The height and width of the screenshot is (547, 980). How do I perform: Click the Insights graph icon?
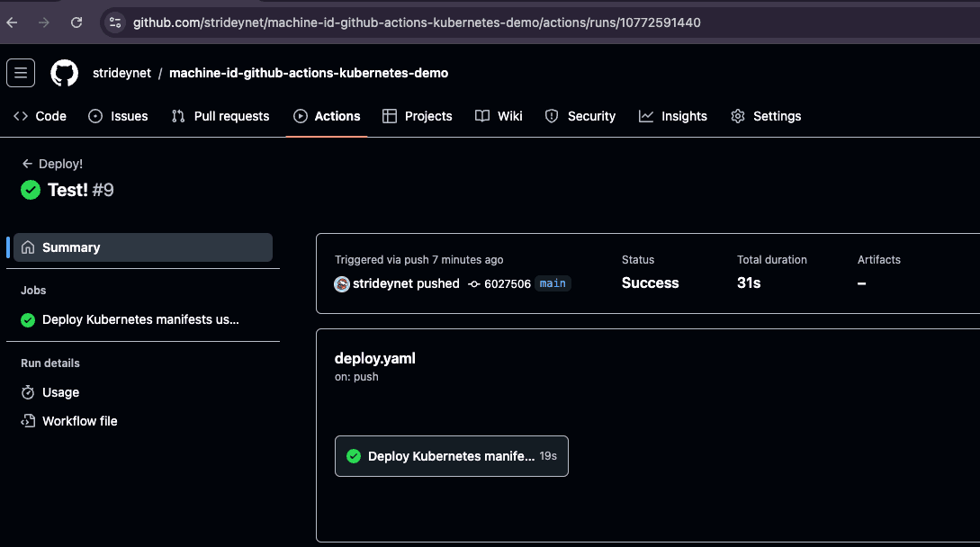(645, 116)
